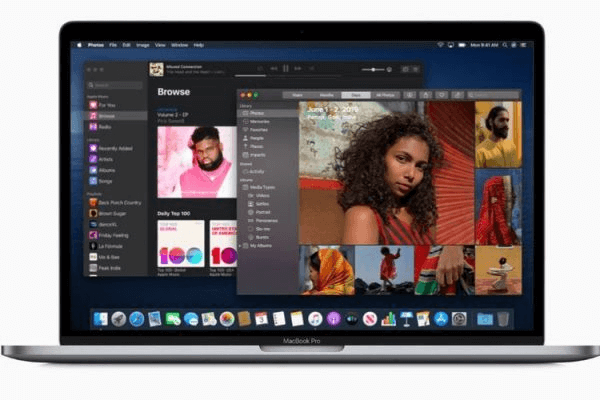Open Artists in Music library
This screenshot has height=400, width=600.
[116, 159]
